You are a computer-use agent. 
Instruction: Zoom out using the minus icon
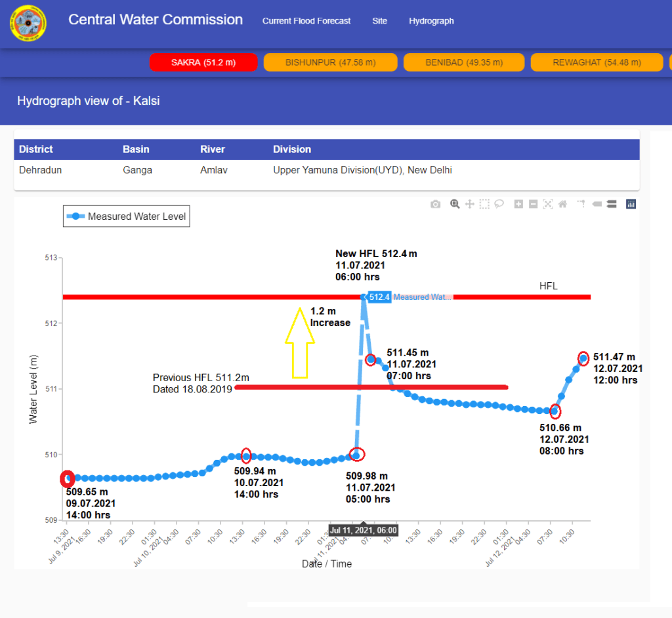(533, 204)
